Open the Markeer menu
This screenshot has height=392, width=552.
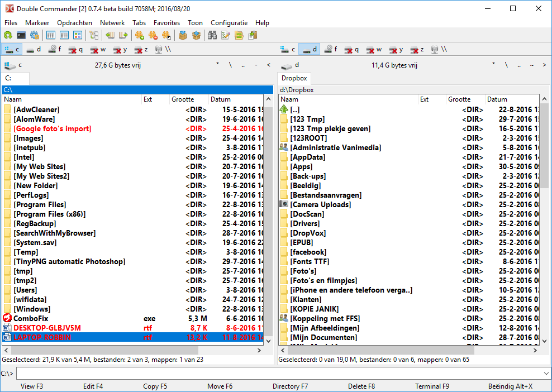click(x=37, y=23)
